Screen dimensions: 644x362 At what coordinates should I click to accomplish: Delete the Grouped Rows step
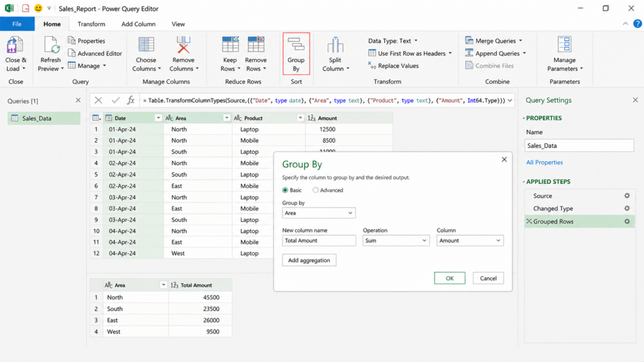point(529,221)
